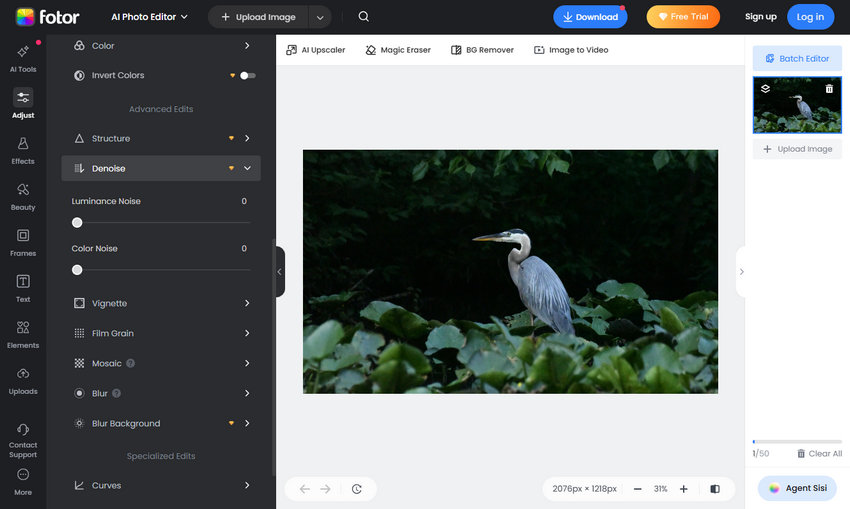Open the Batch Editor
850x509 pixels.
(797, 59)
